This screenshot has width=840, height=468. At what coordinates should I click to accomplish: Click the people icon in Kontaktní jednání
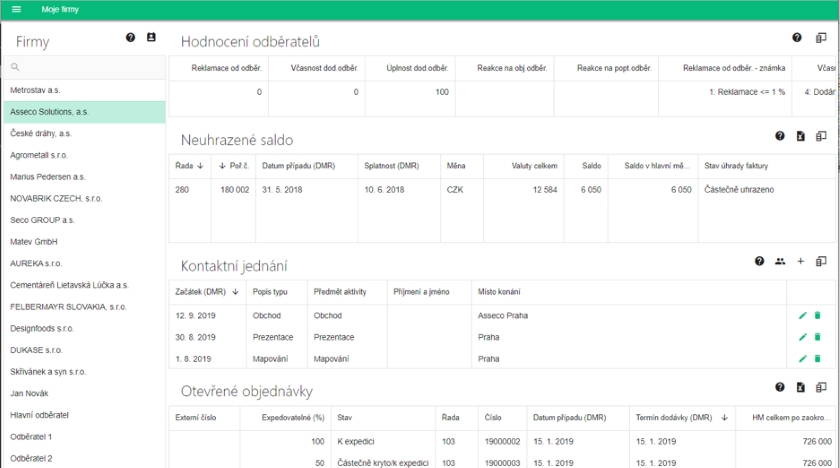tap(780, 261)
